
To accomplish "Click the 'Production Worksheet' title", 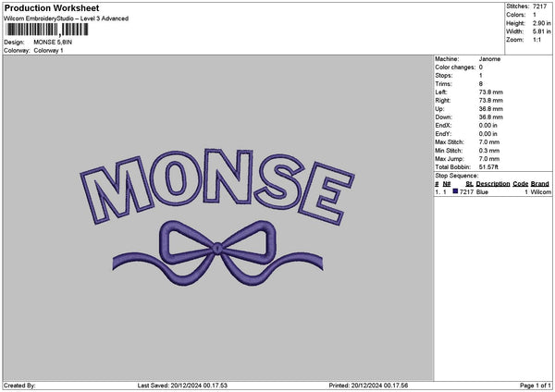I will click(52, 7).
